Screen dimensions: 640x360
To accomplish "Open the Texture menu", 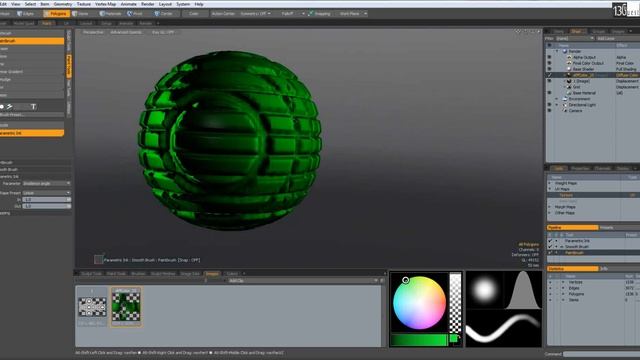I will [x=84, y=4].
